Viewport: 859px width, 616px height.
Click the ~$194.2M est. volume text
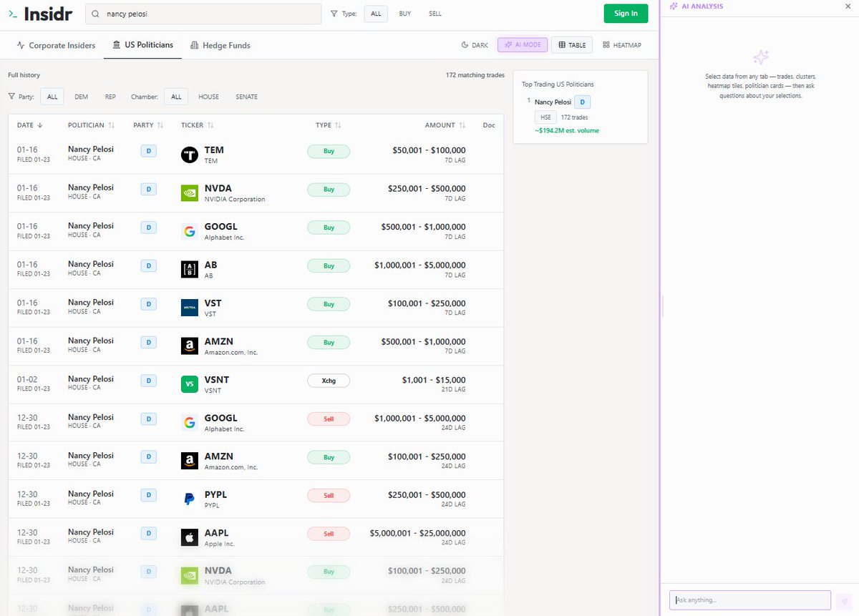(x=567, y=131)
